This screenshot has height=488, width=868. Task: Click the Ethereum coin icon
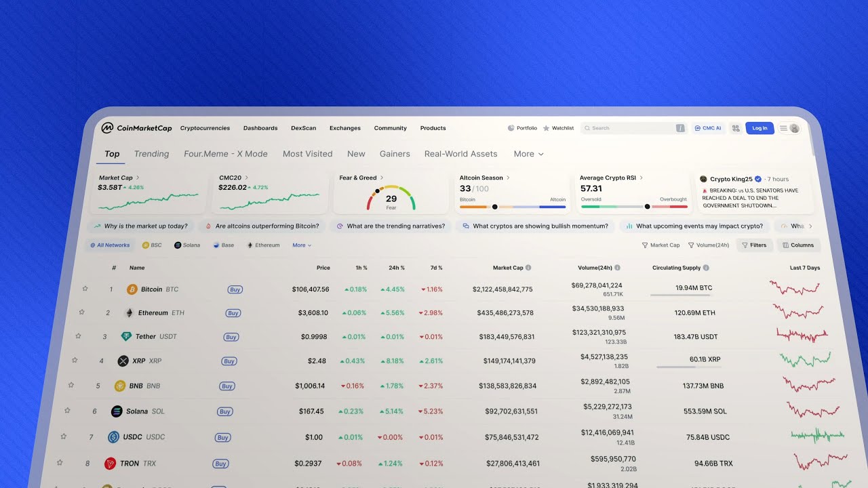(129, 312)
